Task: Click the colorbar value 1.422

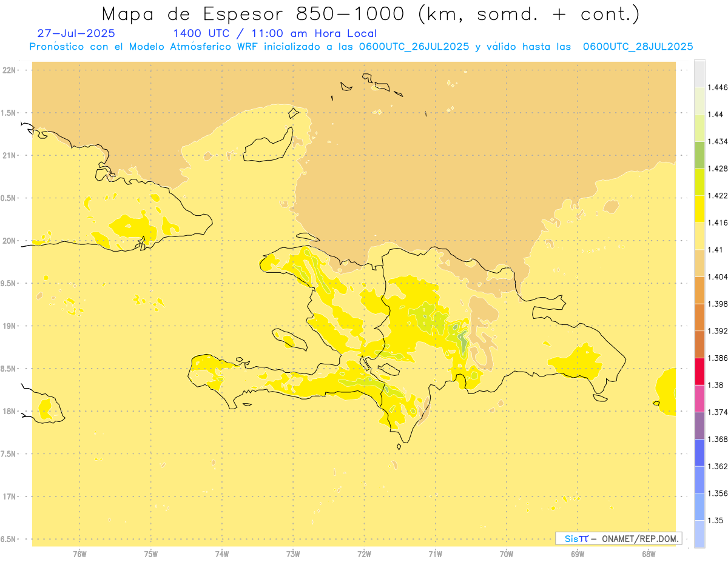Action: click(719, 196)
